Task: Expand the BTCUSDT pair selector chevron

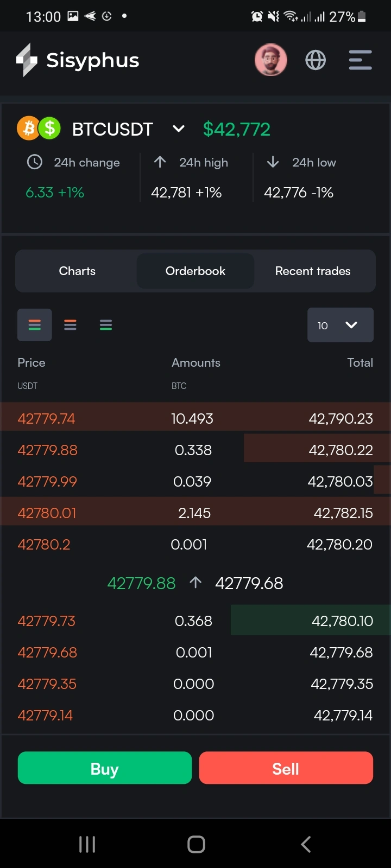Action: (179, 129)
